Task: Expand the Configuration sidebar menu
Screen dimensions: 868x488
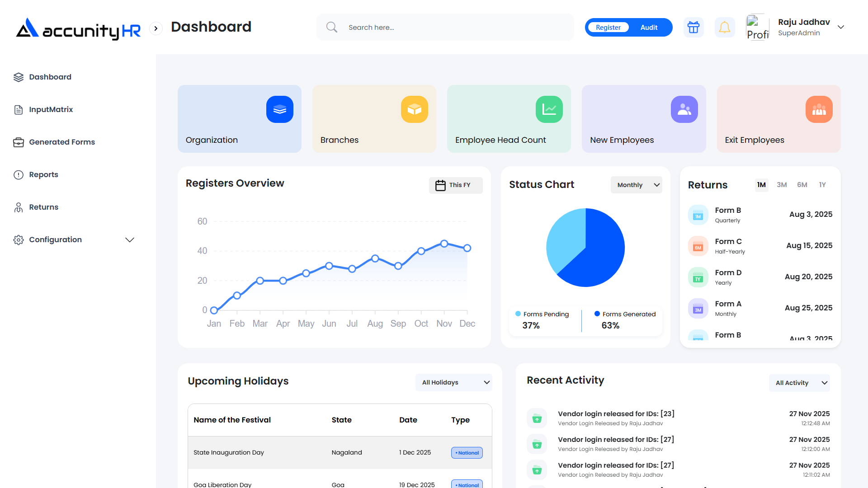Action: tap(130, 240)
